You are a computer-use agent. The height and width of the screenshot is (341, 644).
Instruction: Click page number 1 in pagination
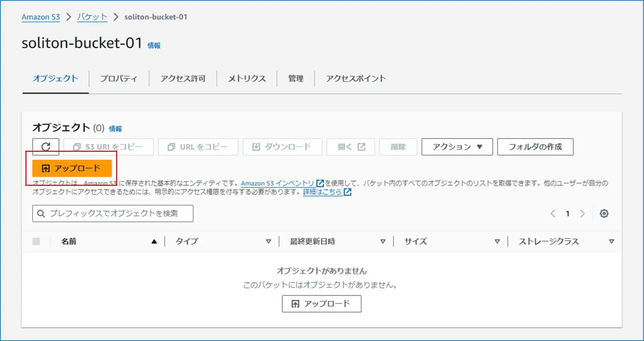coord(568,214)
